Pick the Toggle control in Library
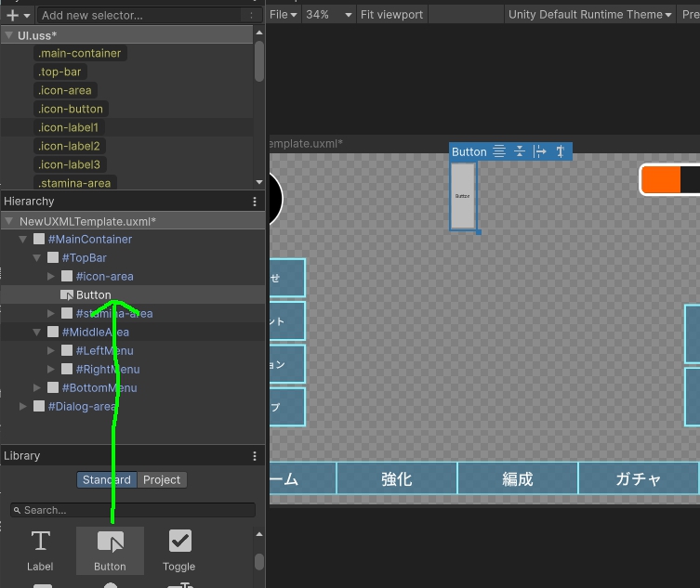The image size is (700, 588). click(179, 551)
